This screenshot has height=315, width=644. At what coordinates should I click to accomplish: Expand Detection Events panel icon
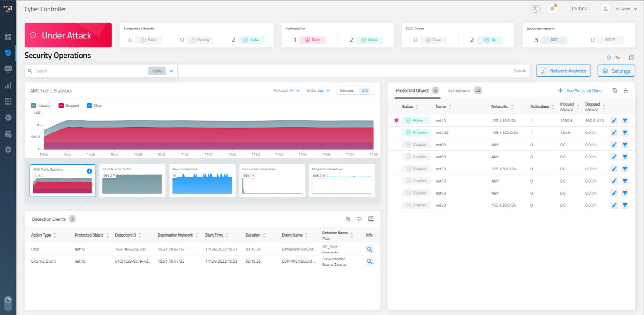(371, 219)
